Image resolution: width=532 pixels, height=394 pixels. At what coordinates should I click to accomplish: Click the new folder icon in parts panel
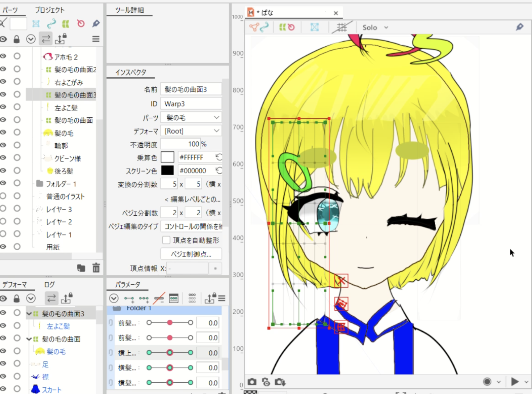[x=81, y=268]
